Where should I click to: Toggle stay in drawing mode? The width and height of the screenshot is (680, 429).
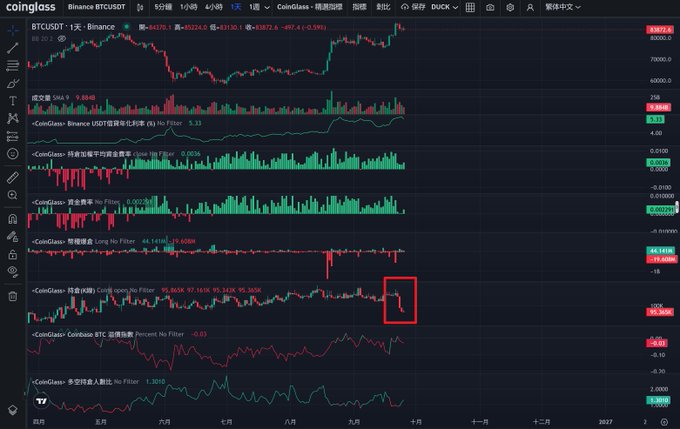13,236
